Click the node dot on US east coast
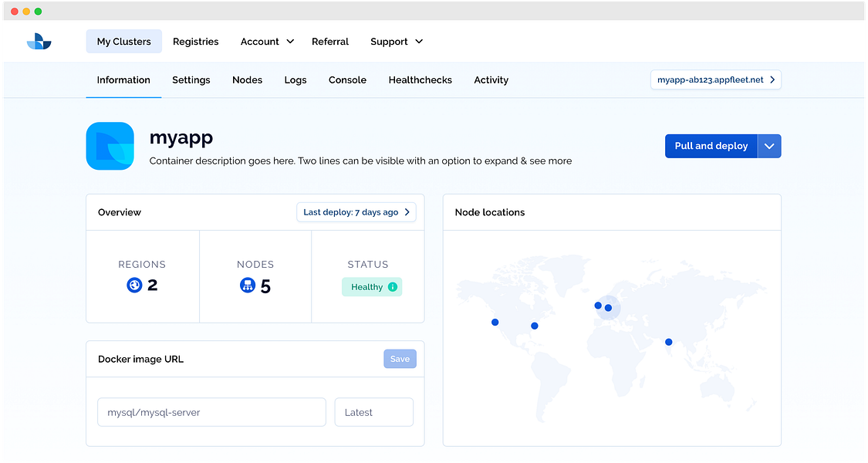This screenshot has width=868, height=463. [534, 326]
